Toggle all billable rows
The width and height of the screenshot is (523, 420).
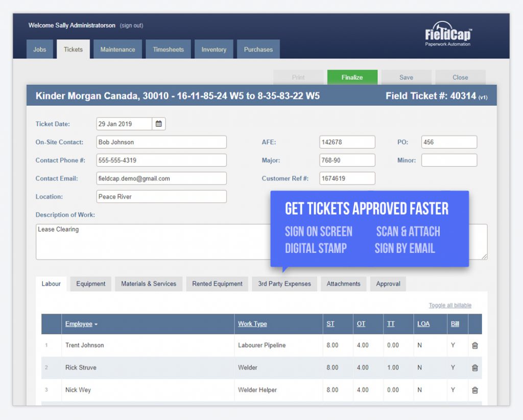(x=449, y=305)
